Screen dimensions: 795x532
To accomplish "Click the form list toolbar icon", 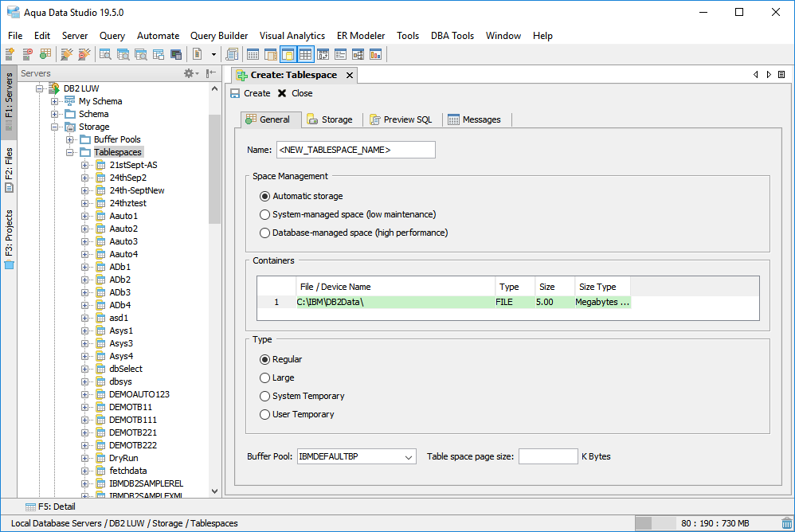I will tap(340, 54).
